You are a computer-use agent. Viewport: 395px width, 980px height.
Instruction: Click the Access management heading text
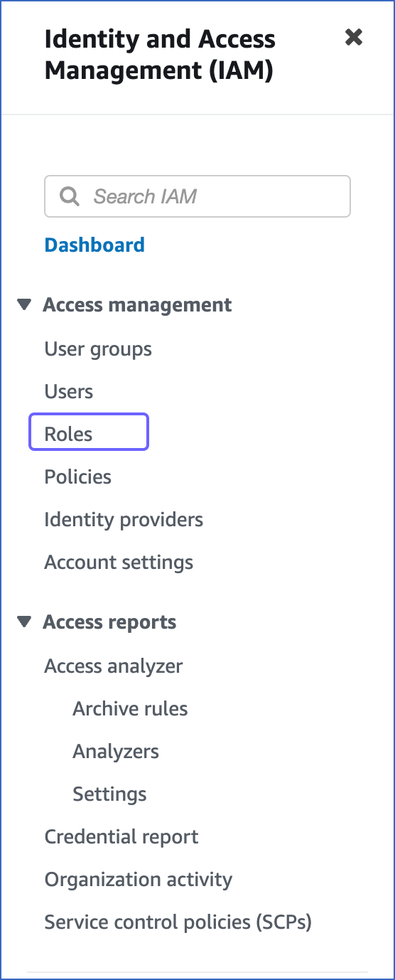pos(138,305)
